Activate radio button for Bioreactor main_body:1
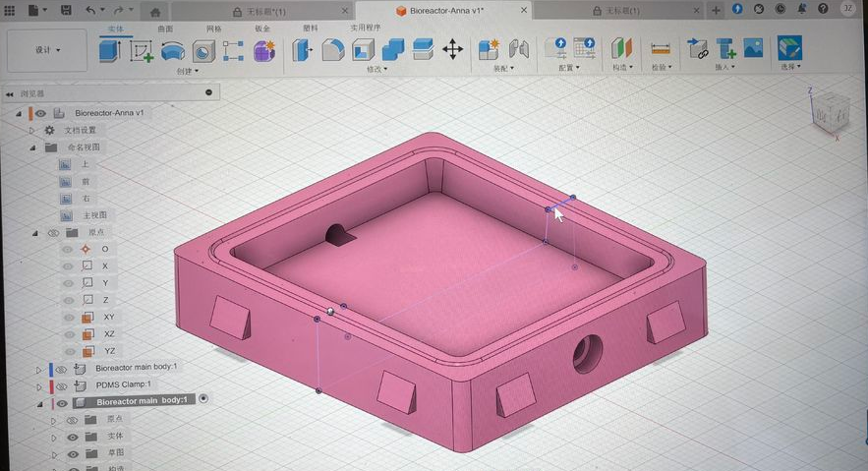This screenshot has width=868, height=471. [x=203, y=399]
